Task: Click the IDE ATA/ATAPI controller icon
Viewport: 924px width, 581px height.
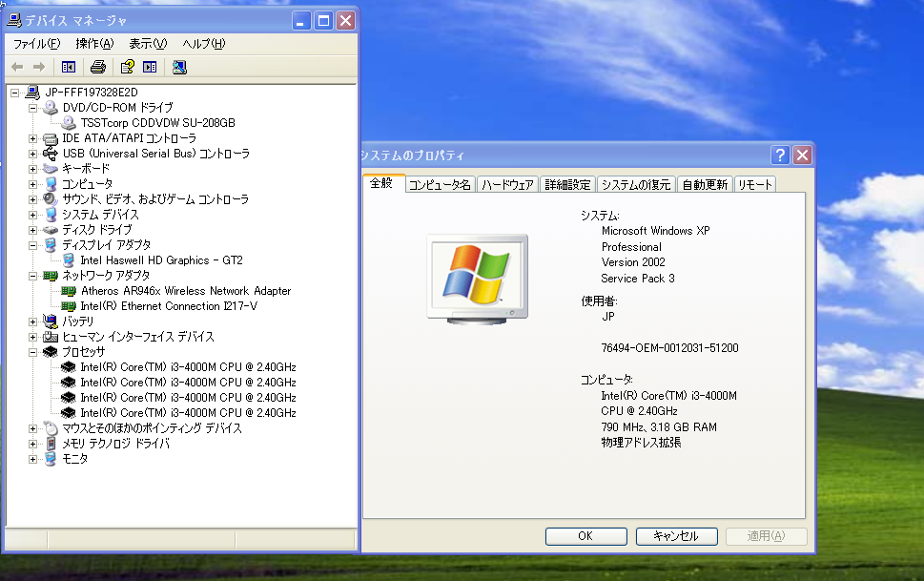Action: [x=51, y=138]
